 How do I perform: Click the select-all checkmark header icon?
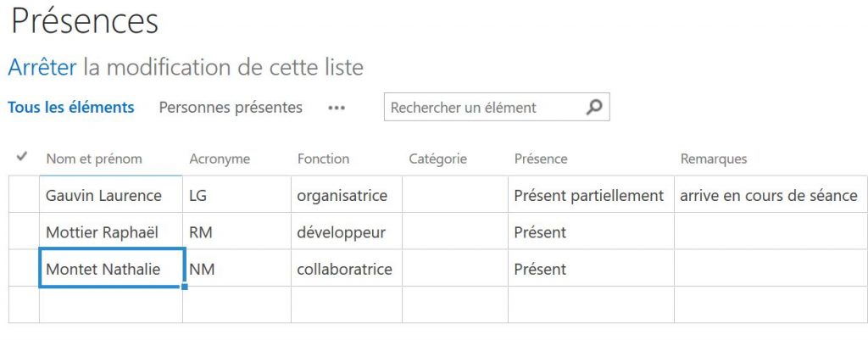(x=23, y=157)
